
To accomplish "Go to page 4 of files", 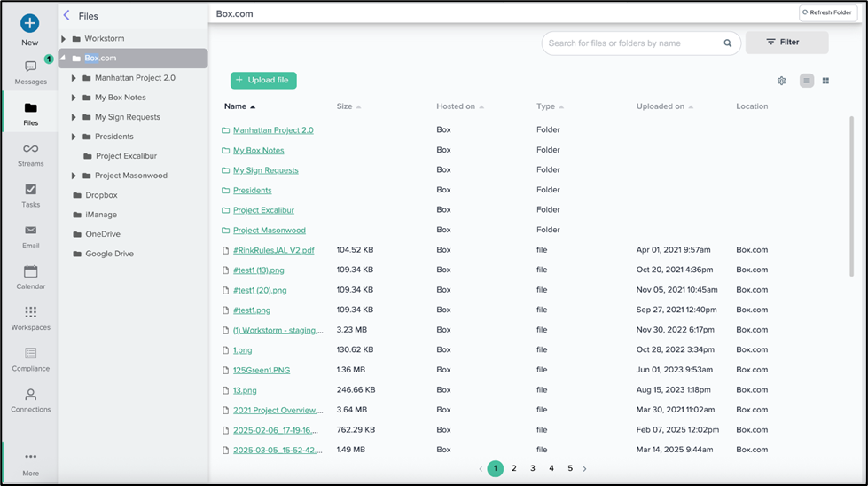I will [x=551, y=468].
